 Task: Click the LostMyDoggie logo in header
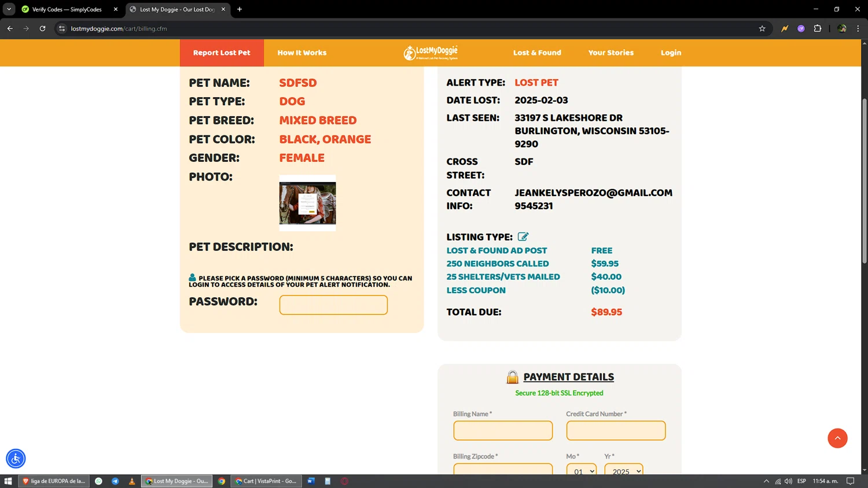[x=431, y=53]
